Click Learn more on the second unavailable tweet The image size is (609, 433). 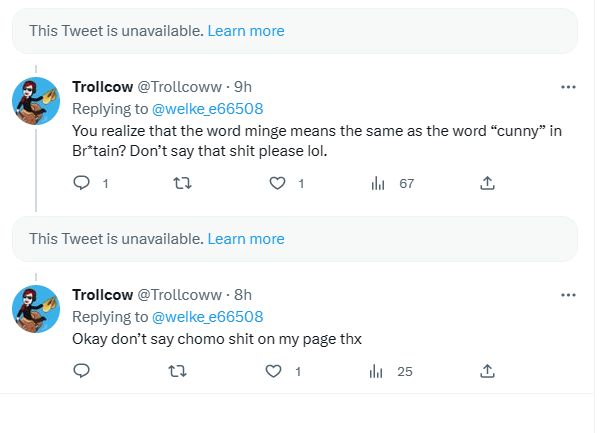point(246,239)
